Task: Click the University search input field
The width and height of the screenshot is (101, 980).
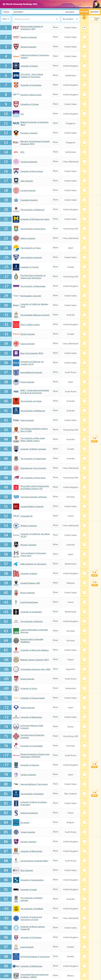Action: [x=36, y=19]
